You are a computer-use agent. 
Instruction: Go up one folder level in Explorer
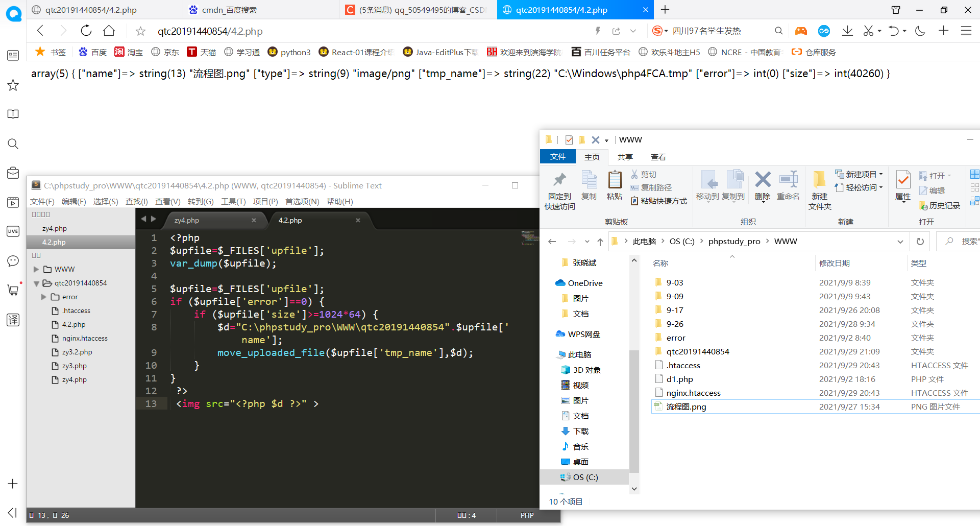point(600,242)
